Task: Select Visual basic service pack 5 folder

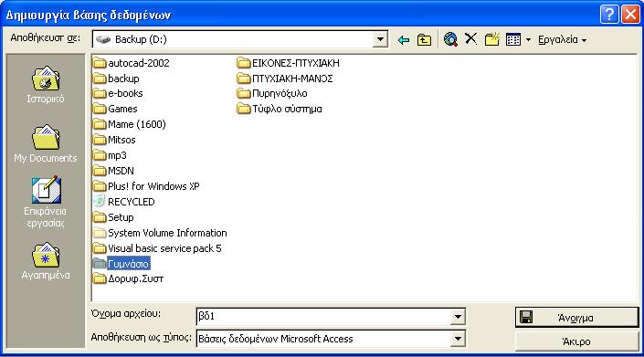Action: tap(158, 248)
